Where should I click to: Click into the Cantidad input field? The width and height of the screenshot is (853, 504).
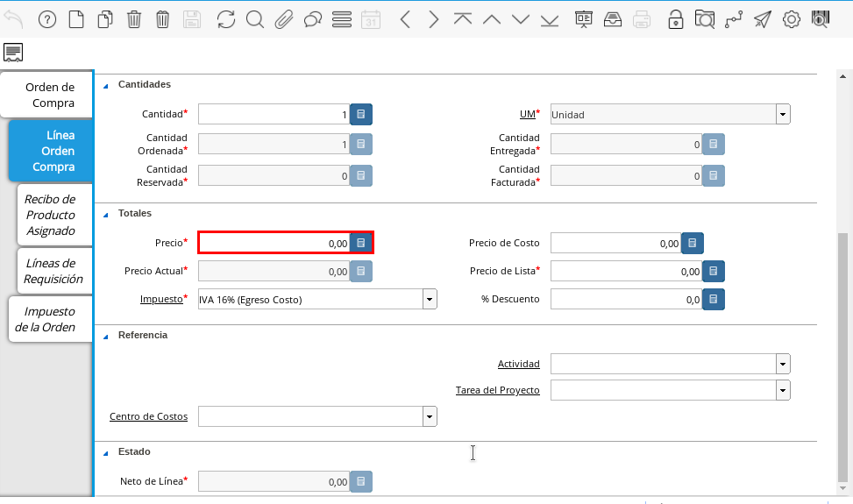point(274,115)
